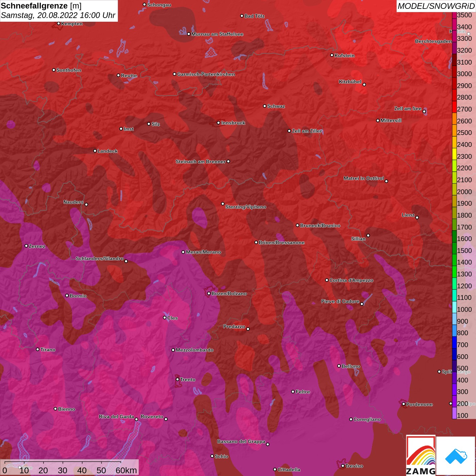This screenshot has height=476, width=476.
Task: Select the 700 blue legend swatch
Action: click(x=454, y=342)
